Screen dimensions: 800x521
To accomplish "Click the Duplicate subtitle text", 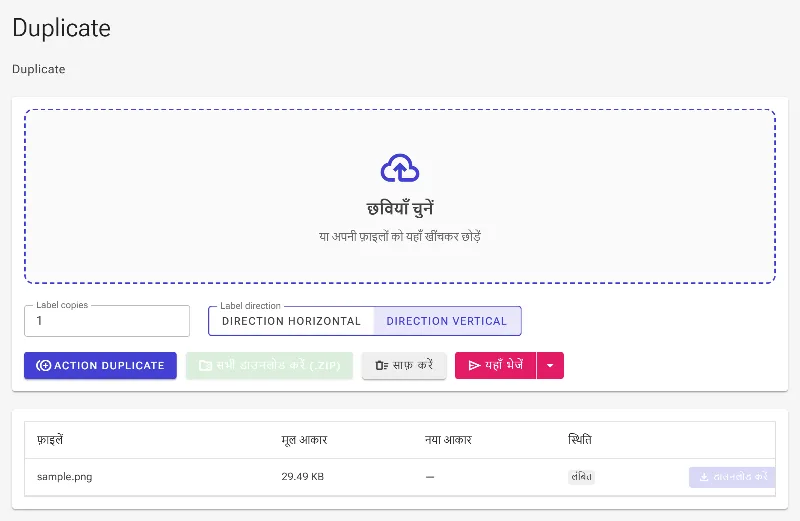I will 39,69.
